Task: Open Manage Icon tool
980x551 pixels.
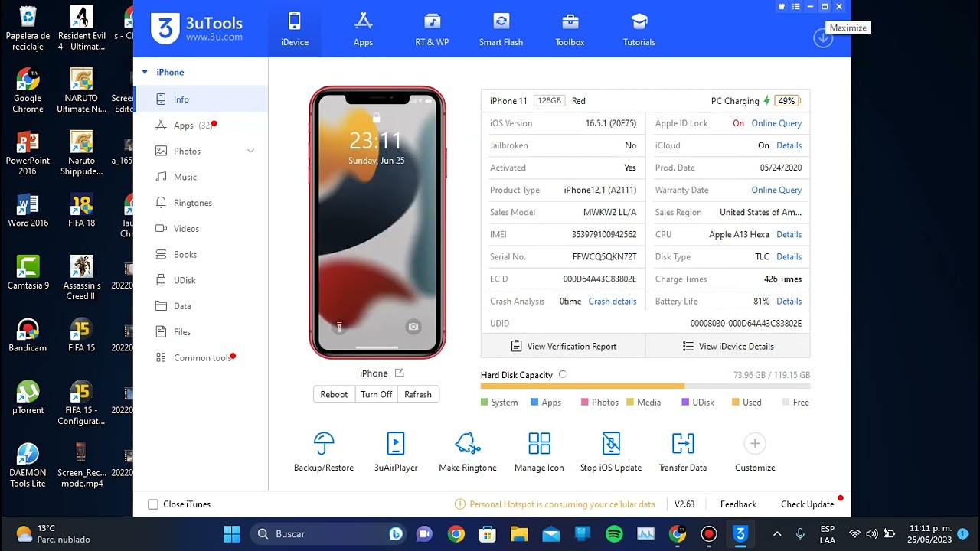Action: [x=539, y=452]
